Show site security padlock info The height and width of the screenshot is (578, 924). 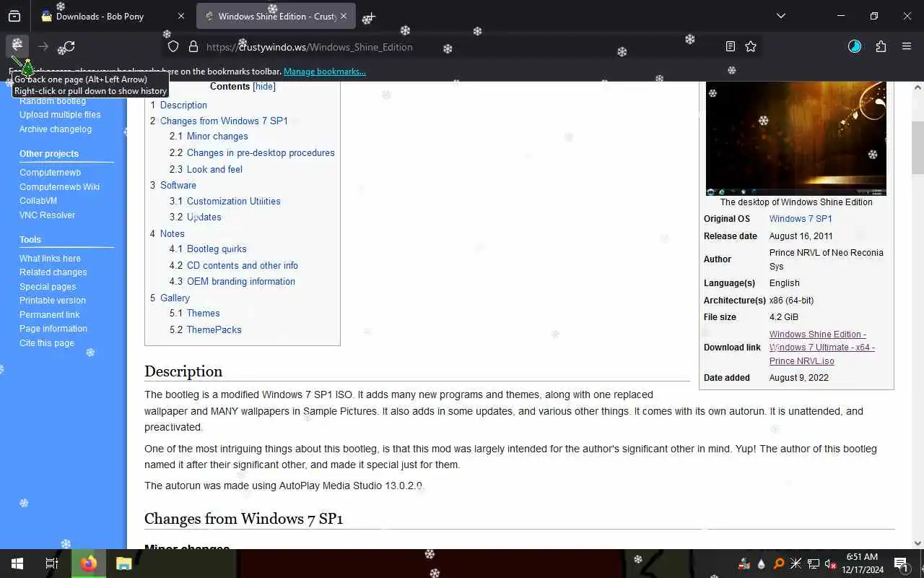(x=193, y=46)
